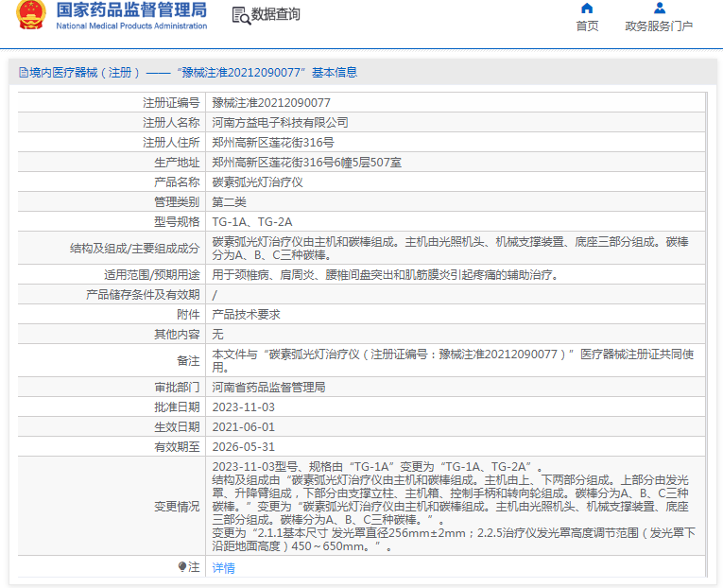This screenshot has width=723, height=588.
Task: Select 河南方益电子科技有限公司 registrant name
Action: click(280, 123)
